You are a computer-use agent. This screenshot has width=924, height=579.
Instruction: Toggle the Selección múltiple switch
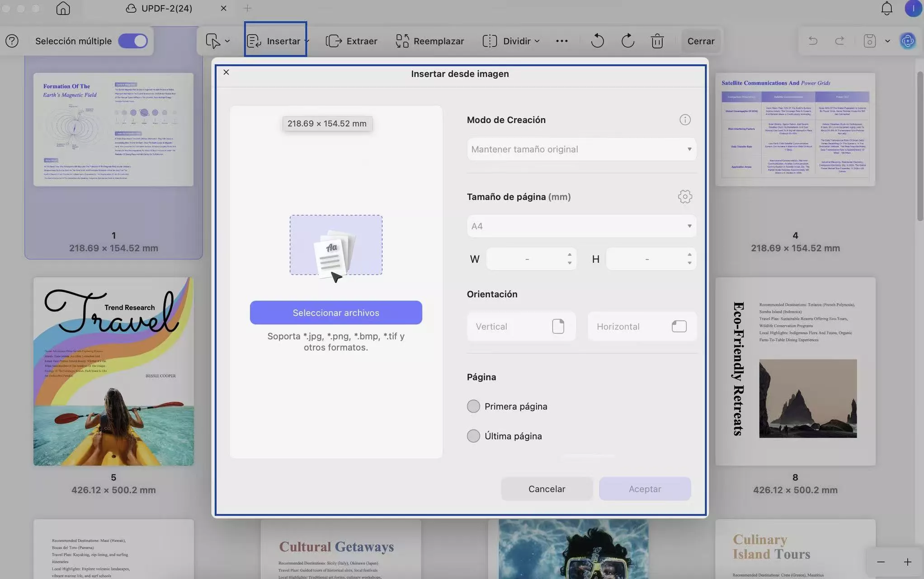[x=133, y=41]
